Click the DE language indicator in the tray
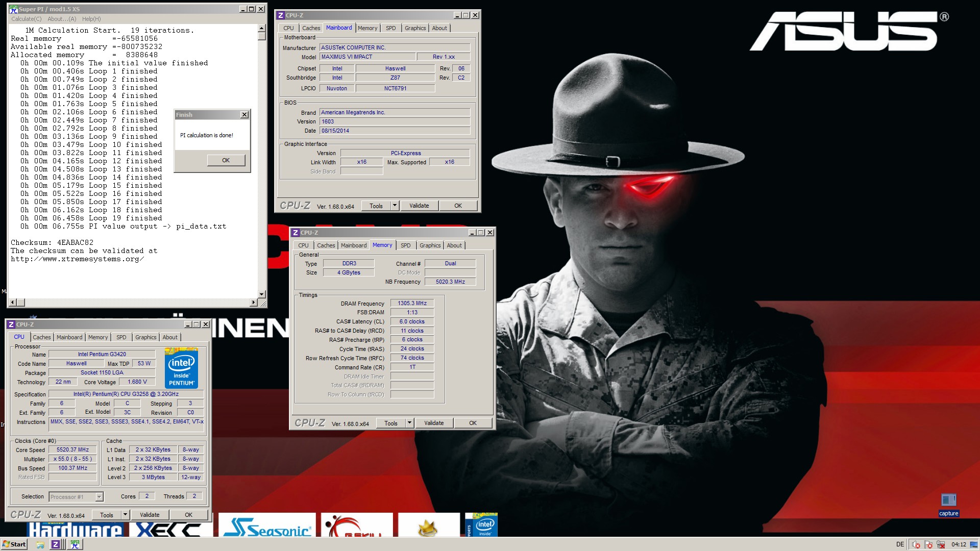 [x=900, y=544]
